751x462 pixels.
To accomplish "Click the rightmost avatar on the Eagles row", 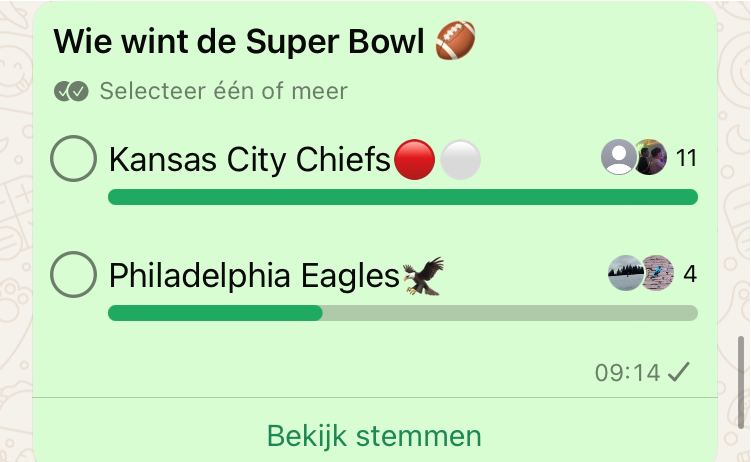I will [x=658, y=273].
